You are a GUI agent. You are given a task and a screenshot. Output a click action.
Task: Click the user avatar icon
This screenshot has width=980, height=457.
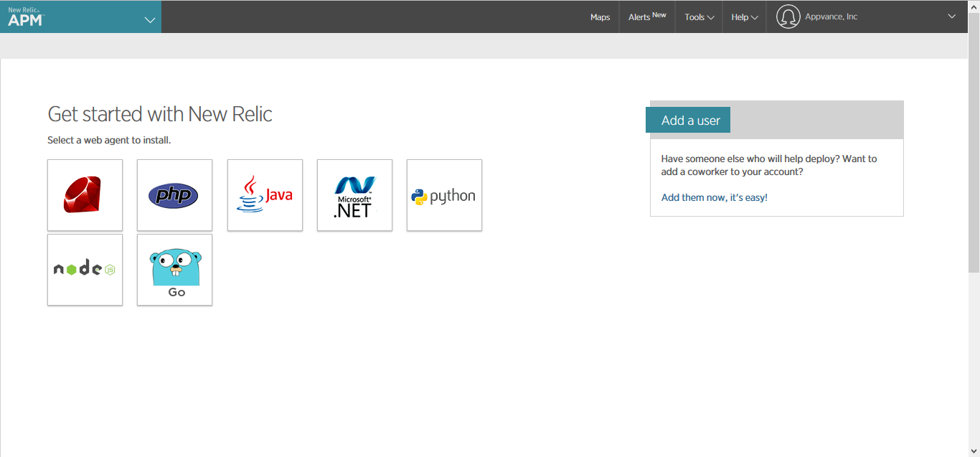tap(788, 17)
